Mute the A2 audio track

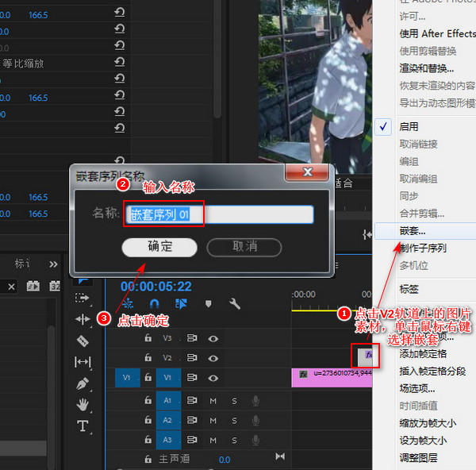coord(213,421)
